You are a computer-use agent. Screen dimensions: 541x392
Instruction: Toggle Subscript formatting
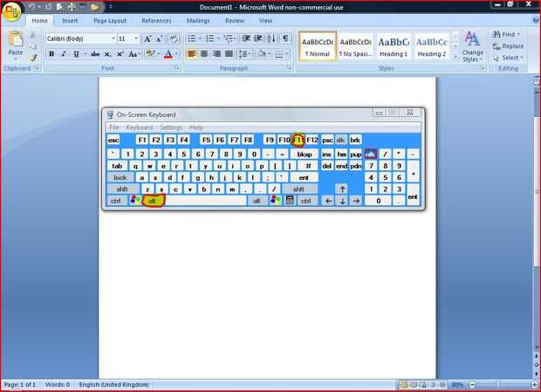click(107, 54)
